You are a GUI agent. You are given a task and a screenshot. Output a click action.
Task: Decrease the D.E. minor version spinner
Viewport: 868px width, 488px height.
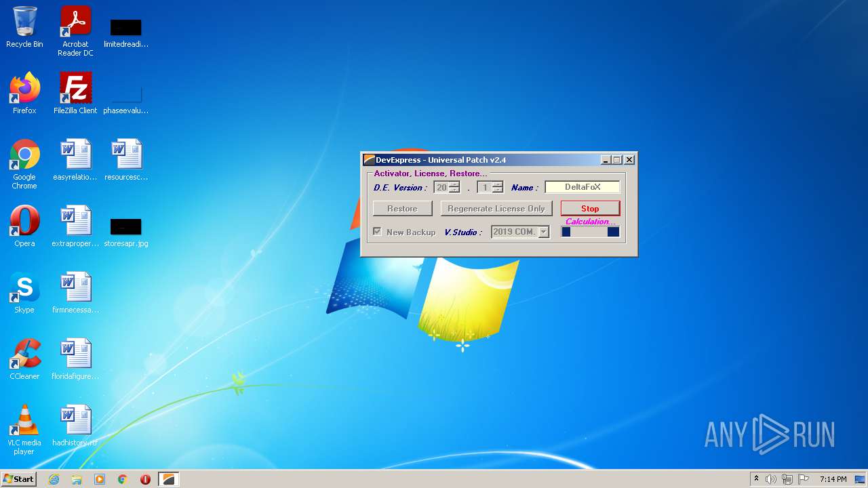click(x=498, y=190)
